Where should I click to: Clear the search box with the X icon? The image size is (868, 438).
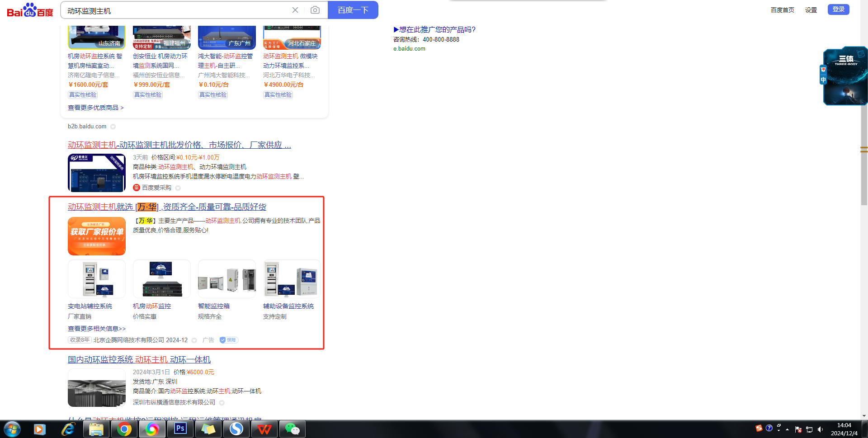click(x=295, y=10)
